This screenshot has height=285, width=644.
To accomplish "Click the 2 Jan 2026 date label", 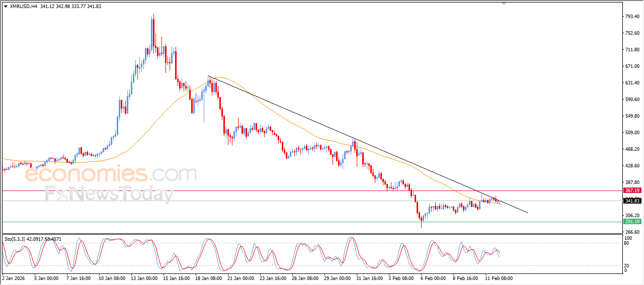I will 14,277.
